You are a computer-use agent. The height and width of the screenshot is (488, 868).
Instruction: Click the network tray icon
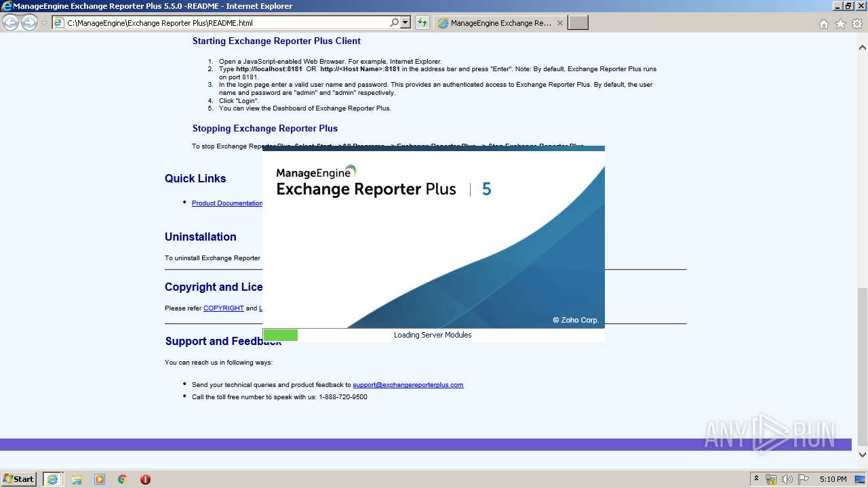click(x=771, y=479)
